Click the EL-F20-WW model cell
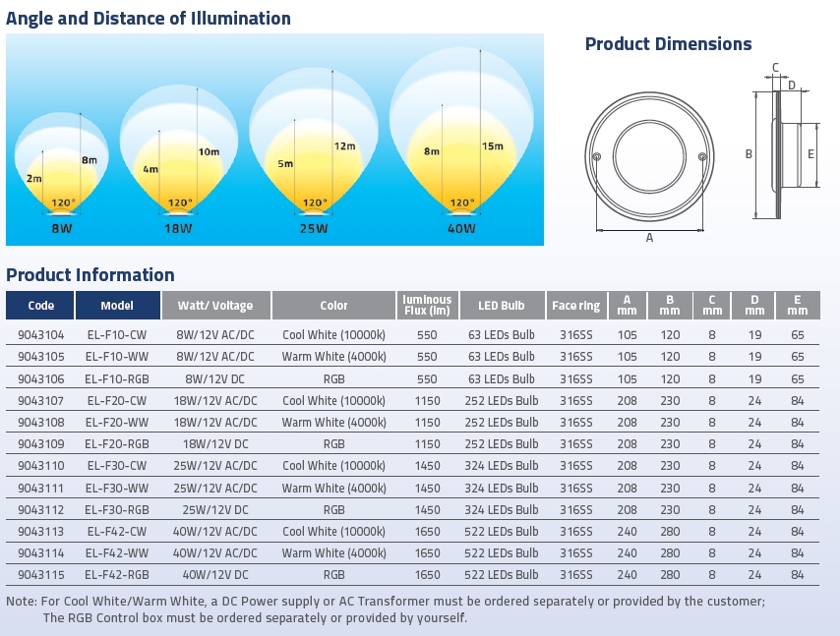The image size is (840, 636). pos(117,423)
